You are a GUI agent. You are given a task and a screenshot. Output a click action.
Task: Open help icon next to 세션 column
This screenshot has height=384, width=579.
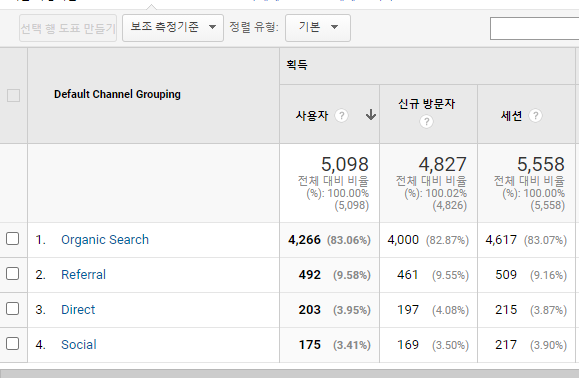(535, 116)
